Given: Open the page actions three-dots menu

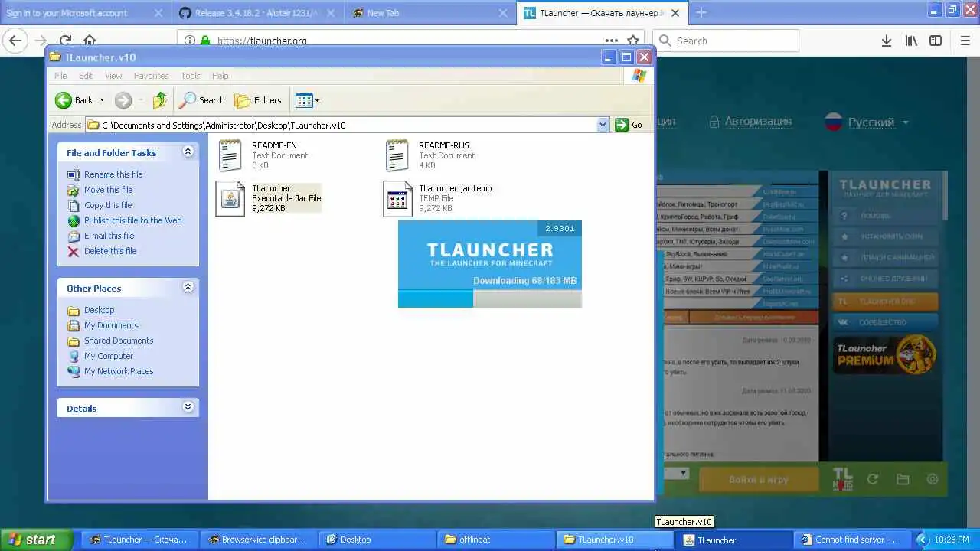Looking at the screenshot, I should [611, 41].
